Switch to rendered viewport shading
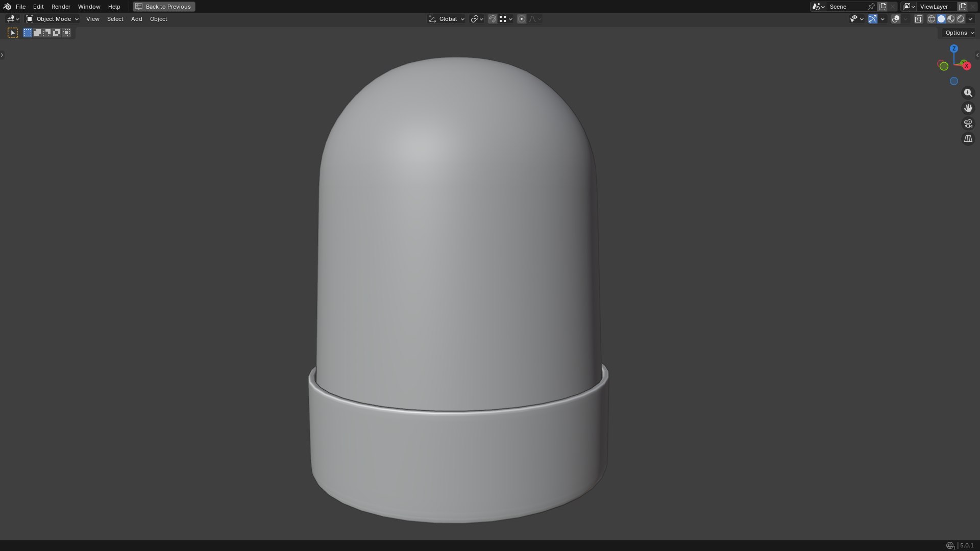This screenshot has width=980, height=551. [961, 19]
